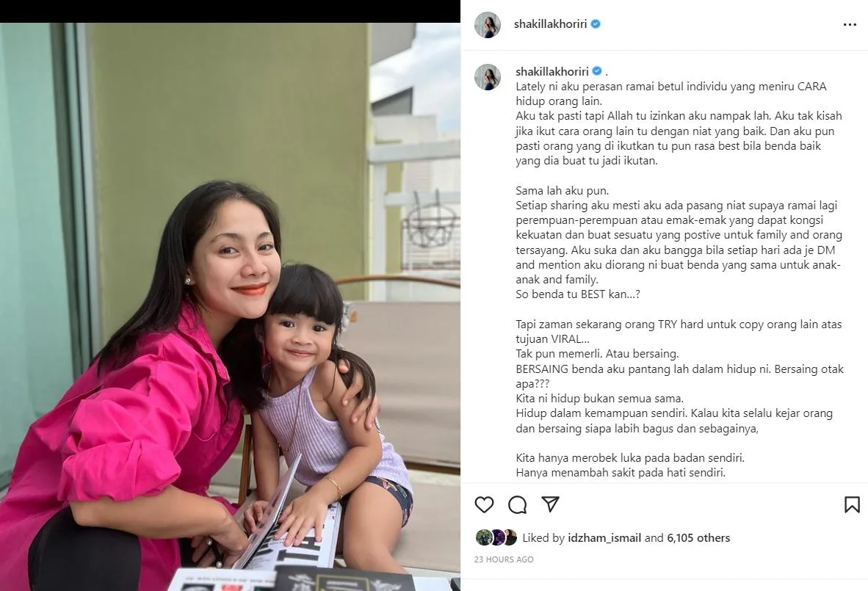This screenshot has width=868, height=591.
Task: Click the liker avatars cluster
Action: [496, 537]
